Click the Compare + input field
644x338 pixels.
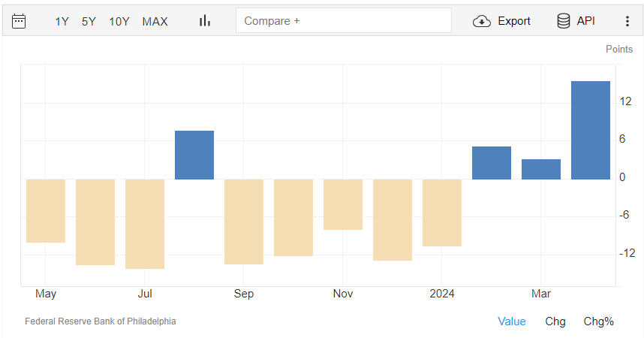coord(343,20)
